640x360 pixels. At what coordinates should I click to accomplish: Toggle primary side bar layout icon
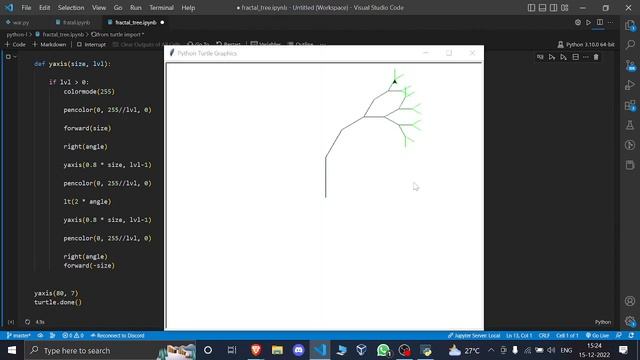(x=531, y=8)
